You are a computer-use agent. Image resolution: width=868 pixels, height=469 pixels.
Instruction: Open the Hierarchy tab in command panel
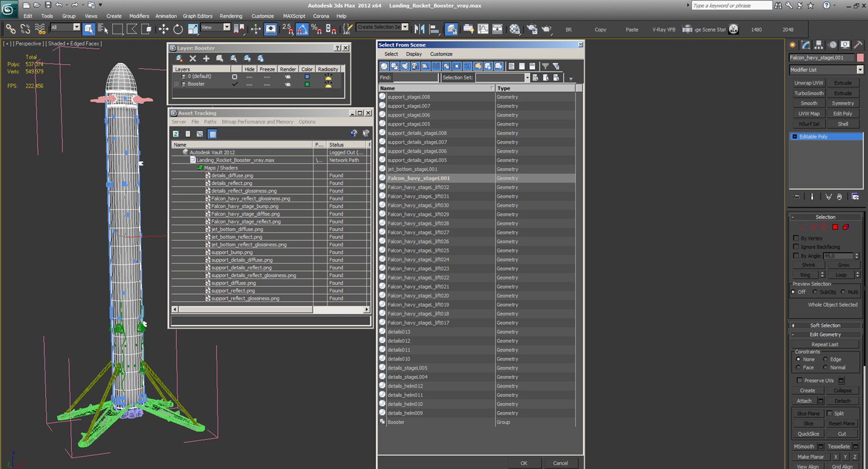[819, 45]
